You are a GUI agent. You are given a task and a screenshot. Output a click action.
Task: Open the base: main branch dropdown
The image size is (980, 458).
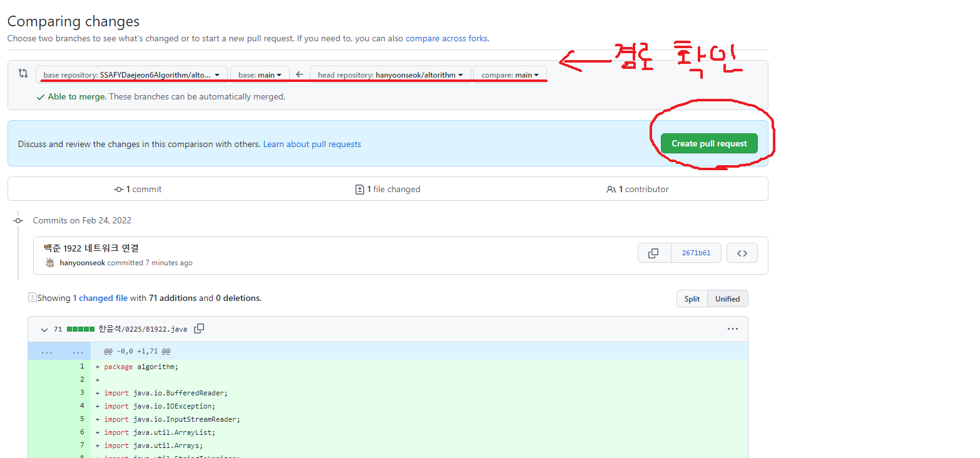tap(260, 74)
